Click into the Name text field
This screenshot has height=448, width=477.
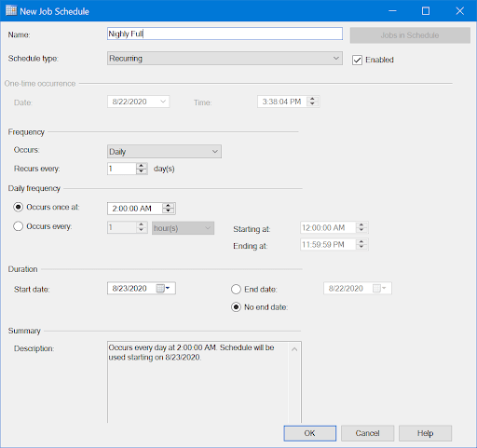(225, 34)
